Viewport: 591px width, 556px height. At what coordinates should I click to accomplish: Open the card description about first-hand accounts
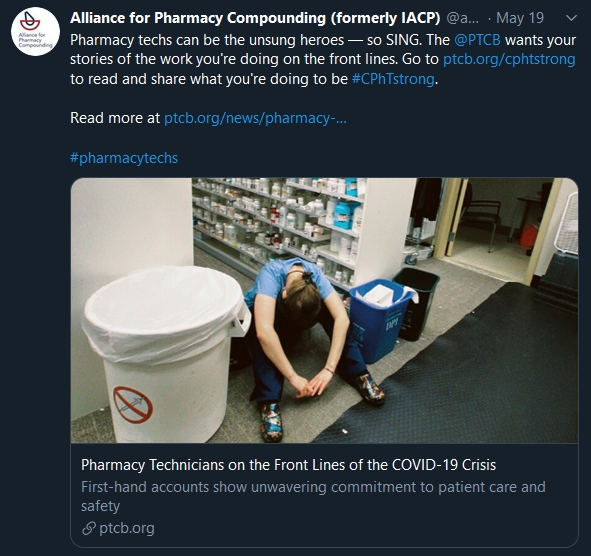313,496
